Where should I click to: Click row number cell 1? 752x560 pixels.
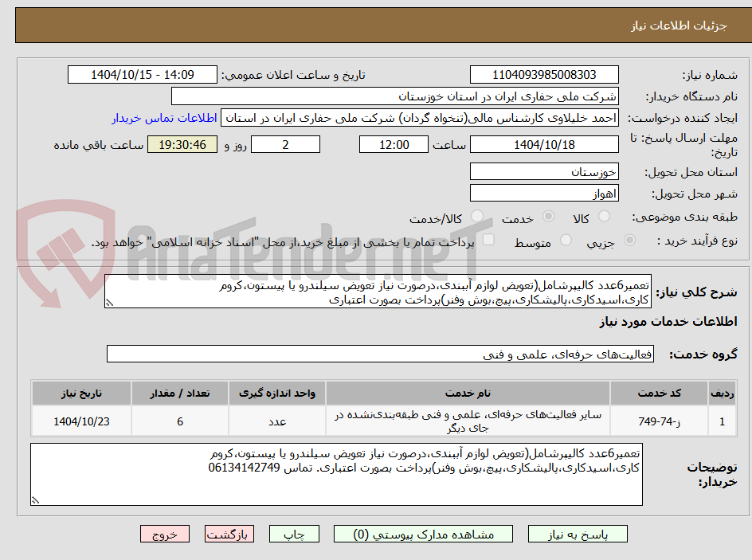[723, 421]
